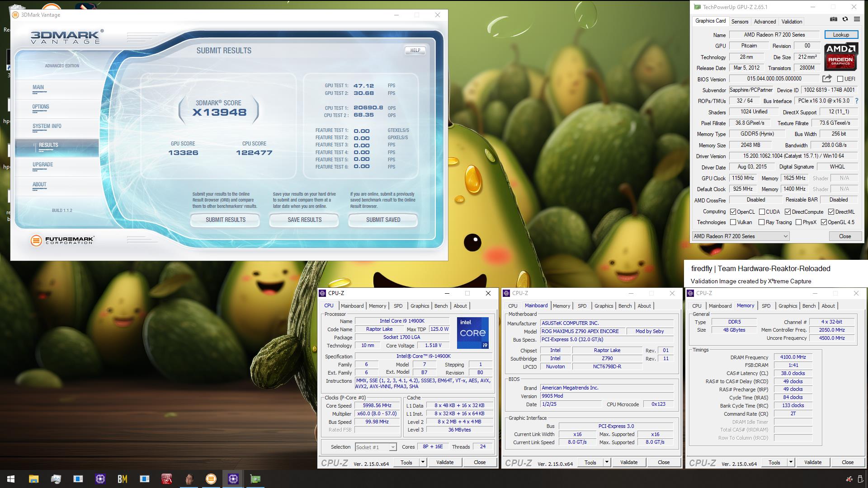Click the highlighted CPU-Z taskbar icon

coord(233,479)
